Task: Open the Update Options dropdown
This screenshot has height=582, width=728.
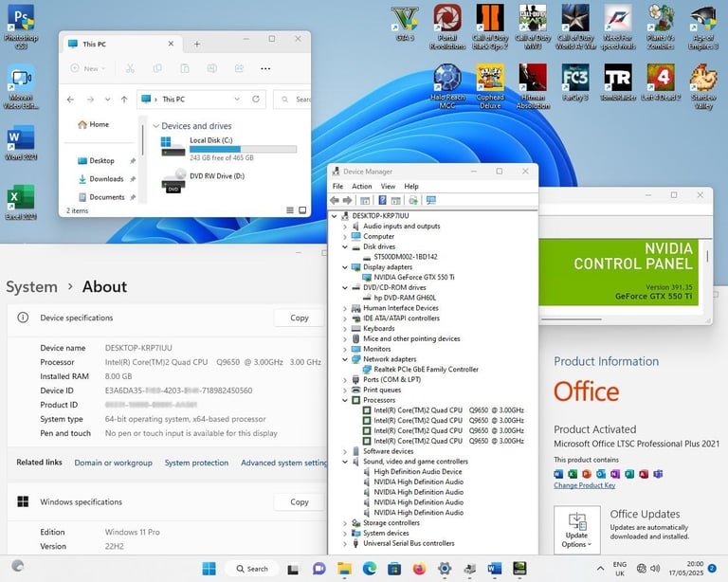Action: [576, 530]
